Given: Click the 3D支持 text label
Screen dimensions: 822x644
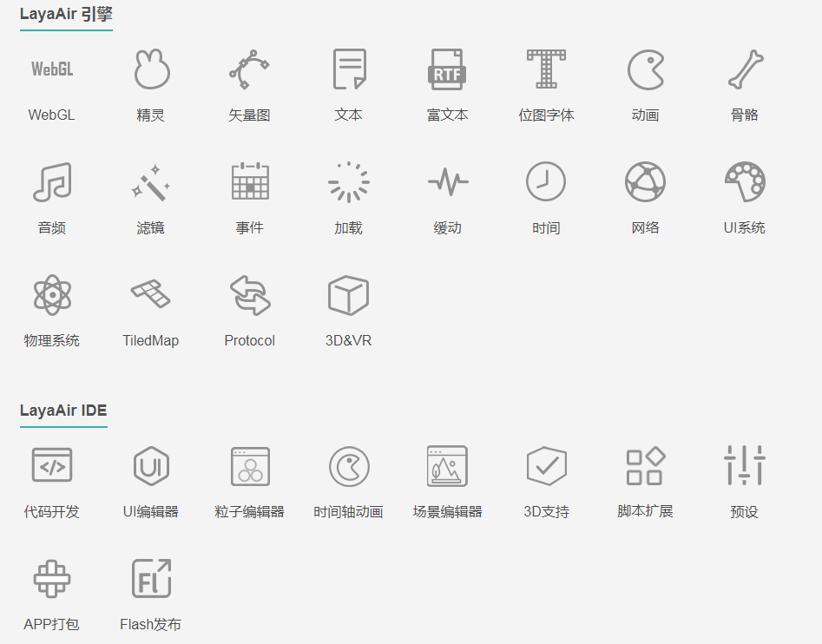Looking at the screenshot, I should pos(546,511).
